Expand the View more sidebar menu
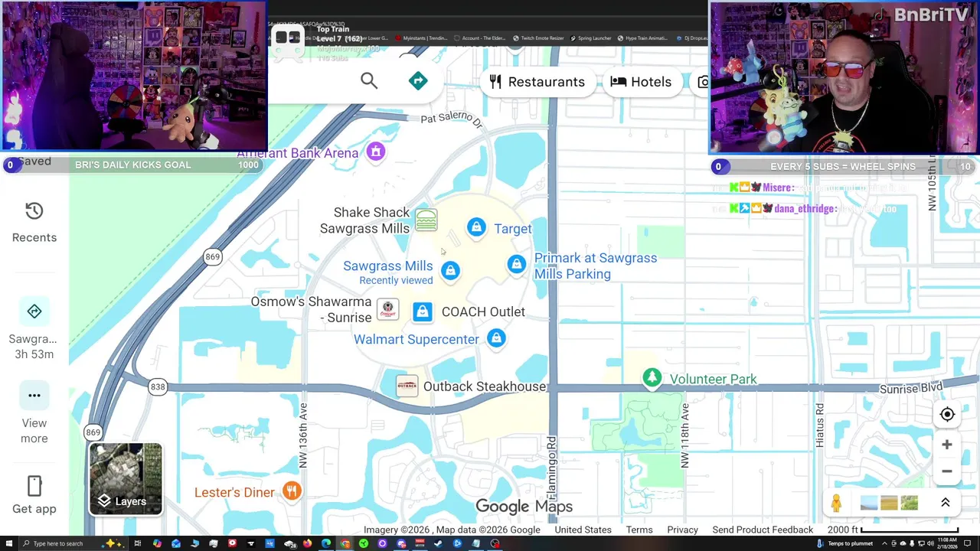The image size is (980, 551). coord(34,415)
